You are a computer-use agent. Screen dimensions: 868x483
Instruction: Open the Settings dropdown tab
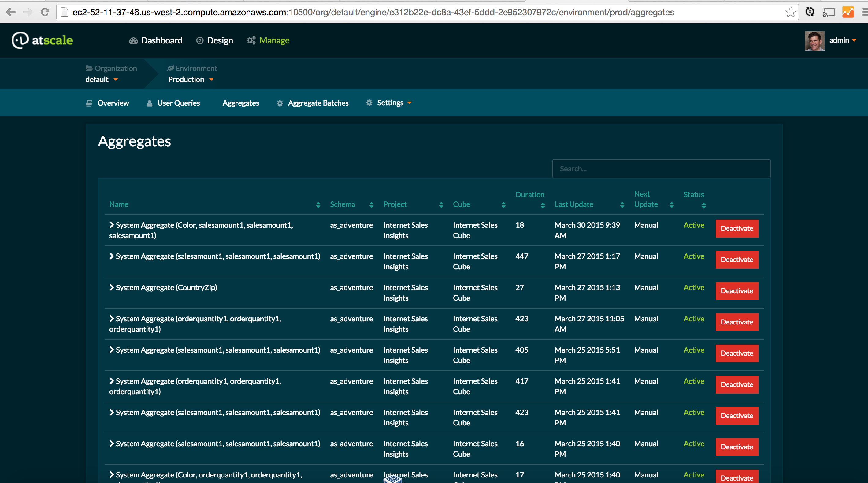pos(390,103)
